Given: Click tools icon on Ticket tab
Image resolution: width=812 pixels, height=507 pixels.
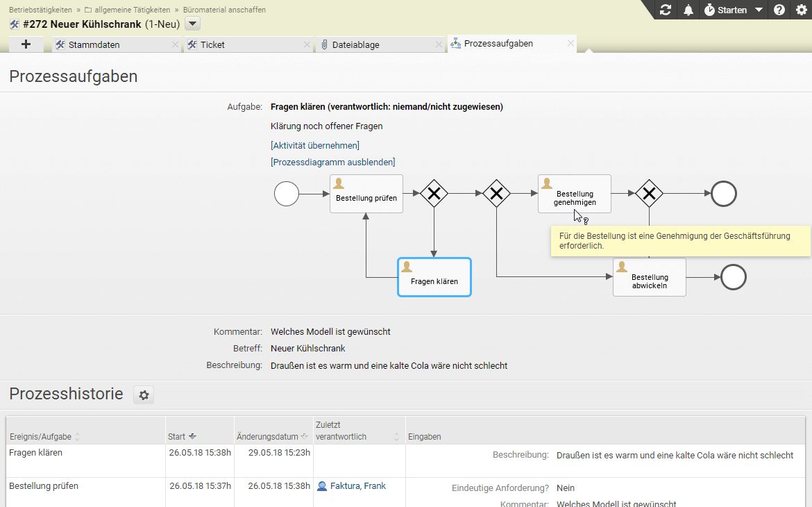Looking at the screenshot, I should click(x=192, y=44).
